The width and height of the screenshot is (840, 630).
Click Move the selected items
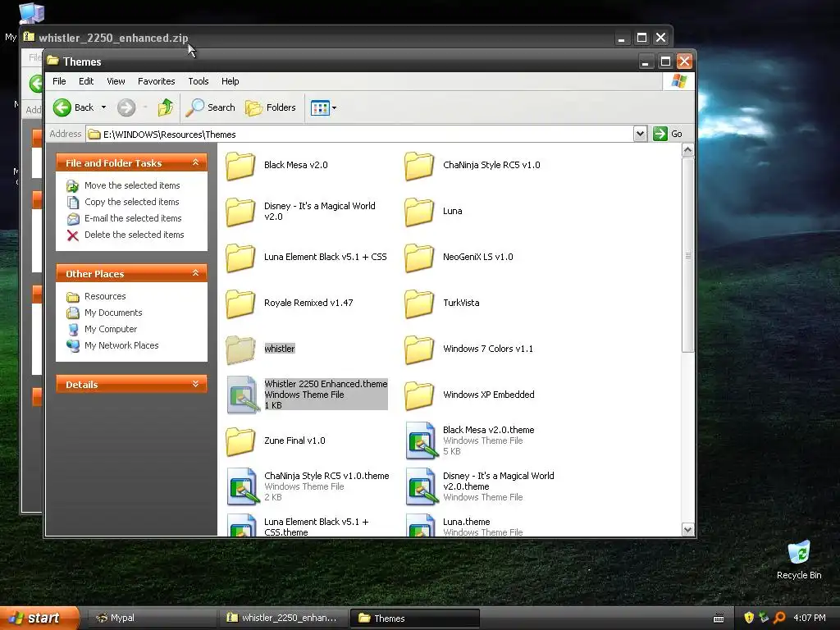[x=132, y=185]
